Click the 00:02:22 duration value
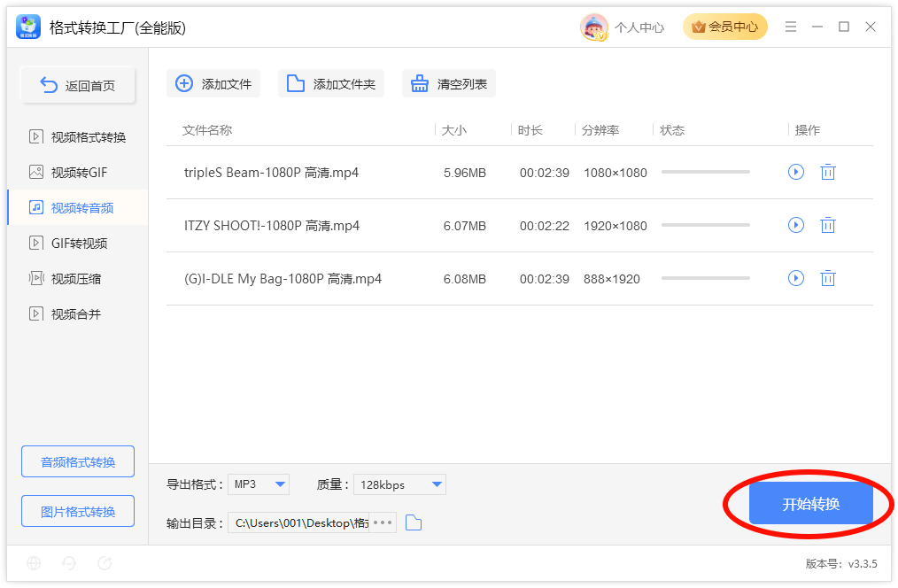898x588 pixels. click(x=545, y=226)
